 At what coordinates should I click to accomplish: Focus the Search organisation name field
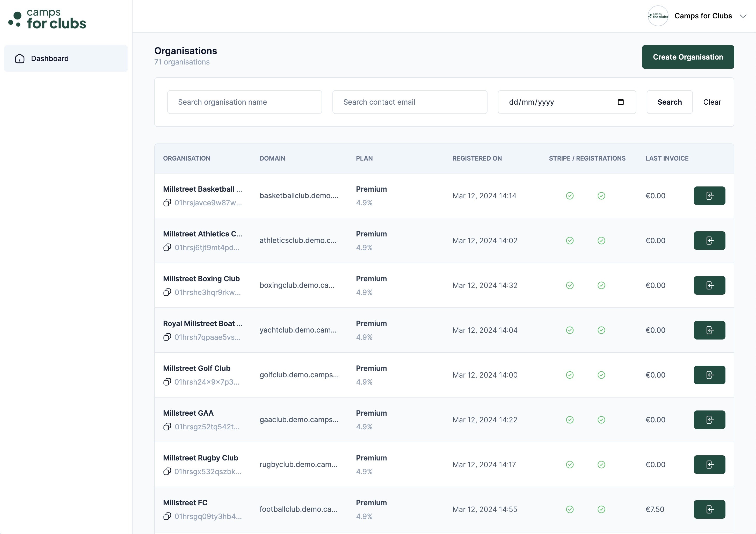point(244,102)
